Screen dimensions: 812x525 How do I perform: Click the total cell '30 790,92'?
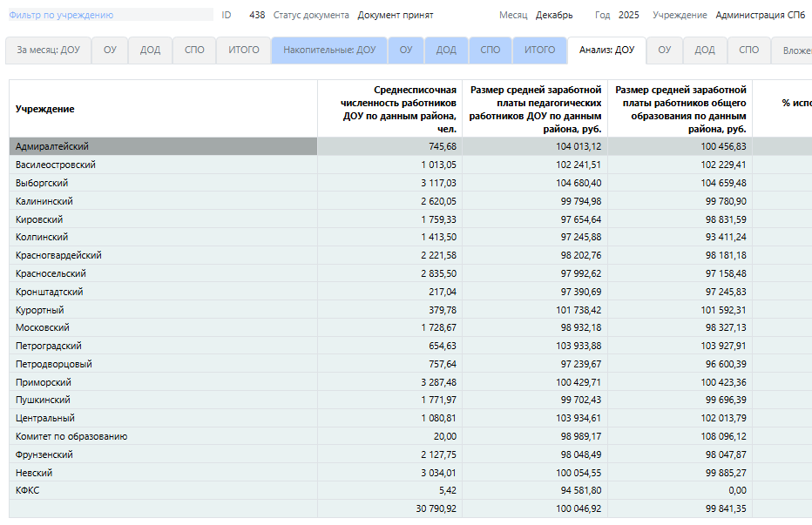click(436, 508)
